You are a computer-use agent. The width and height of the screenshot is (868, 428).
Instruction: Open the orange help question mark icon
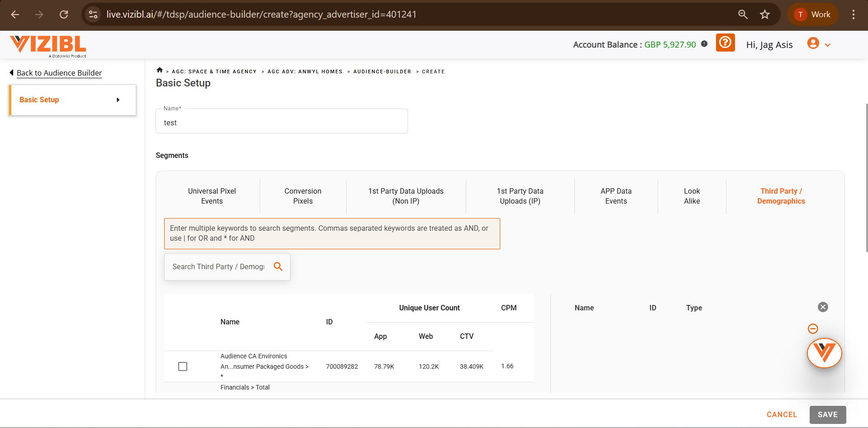click(725, 43)
